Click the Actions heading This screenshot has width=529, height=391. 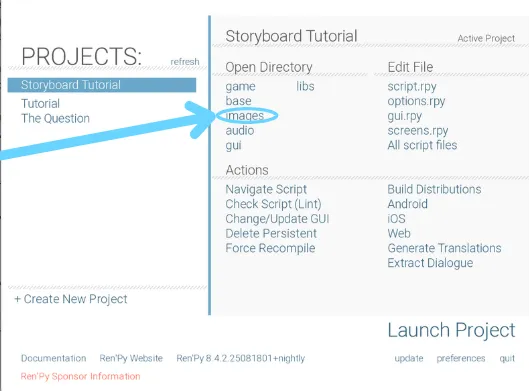[247, 170]
